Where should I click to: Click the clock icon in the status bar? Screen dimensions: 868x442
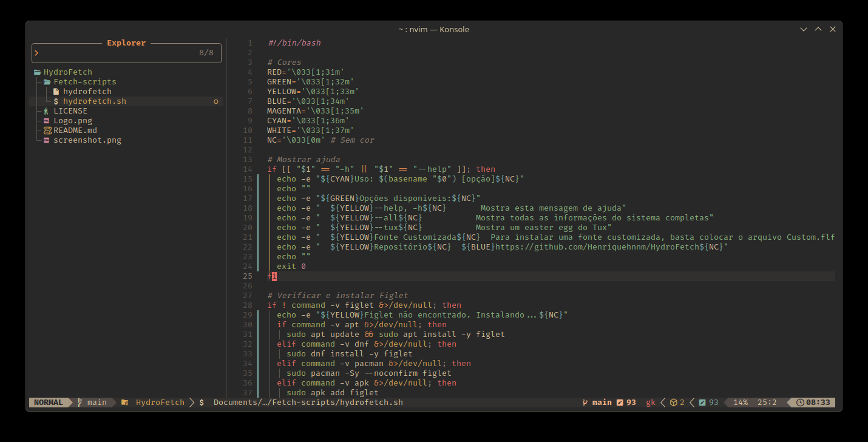[x=800, y=403]
